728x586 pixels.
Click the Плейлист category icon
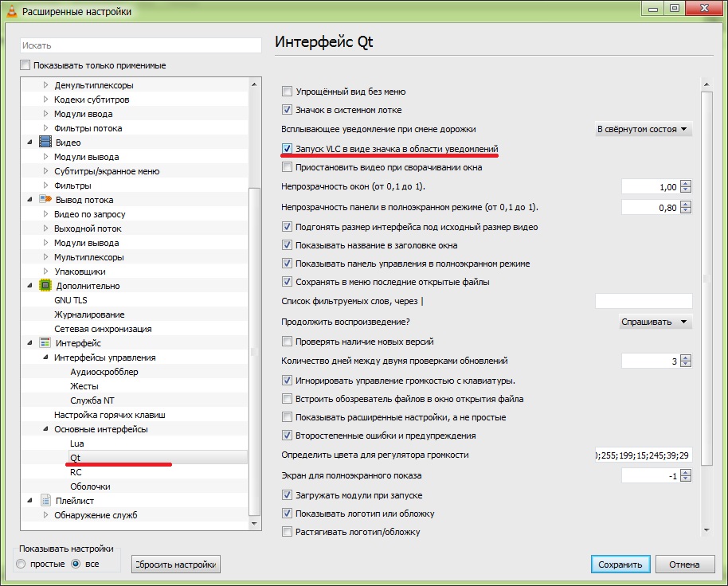point(45,501)
